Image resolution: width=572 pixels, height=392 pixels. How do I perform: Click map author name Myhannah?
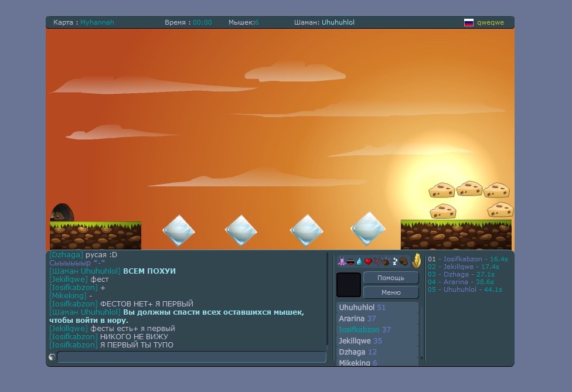coord(97,22)
